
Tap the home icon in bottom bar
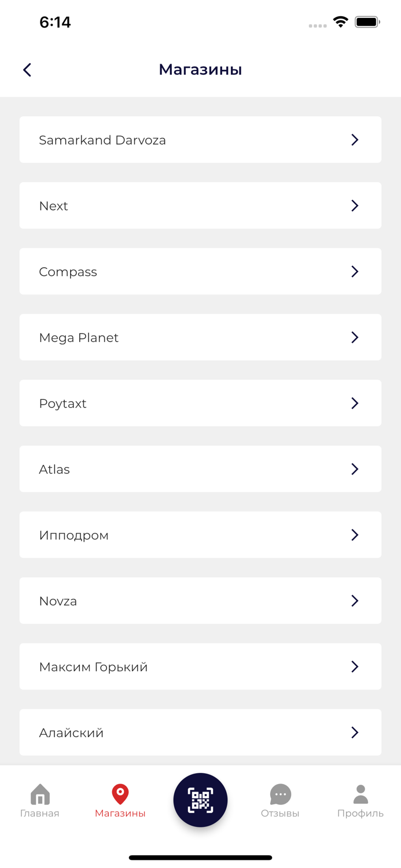coord(40,794)
